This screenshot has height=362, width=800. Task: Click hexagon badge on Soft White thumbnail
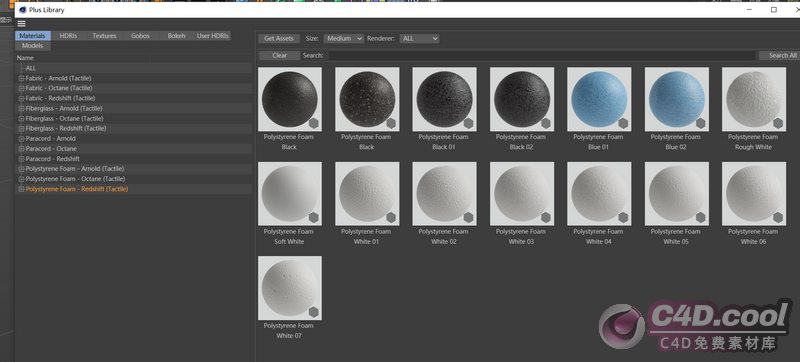[313, 217]
